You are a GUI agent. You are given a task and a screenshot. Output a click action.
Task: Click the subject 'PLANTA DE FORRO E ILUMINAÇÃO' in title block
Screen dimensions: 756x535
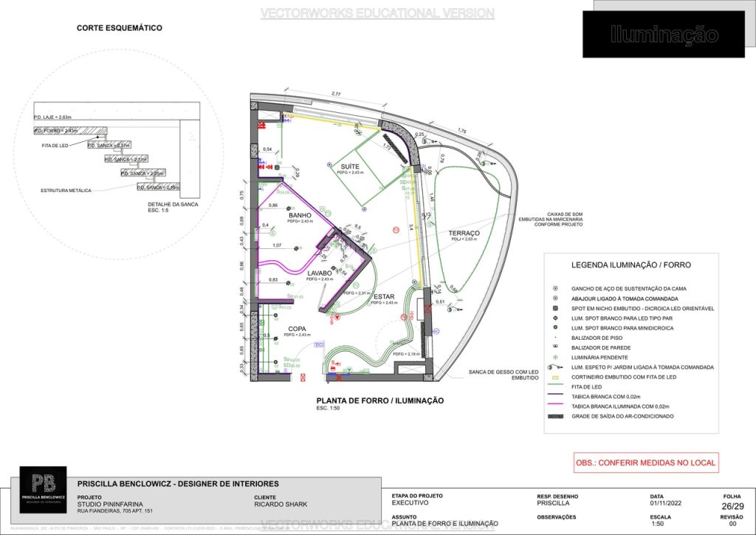click(x=444, y=523)
